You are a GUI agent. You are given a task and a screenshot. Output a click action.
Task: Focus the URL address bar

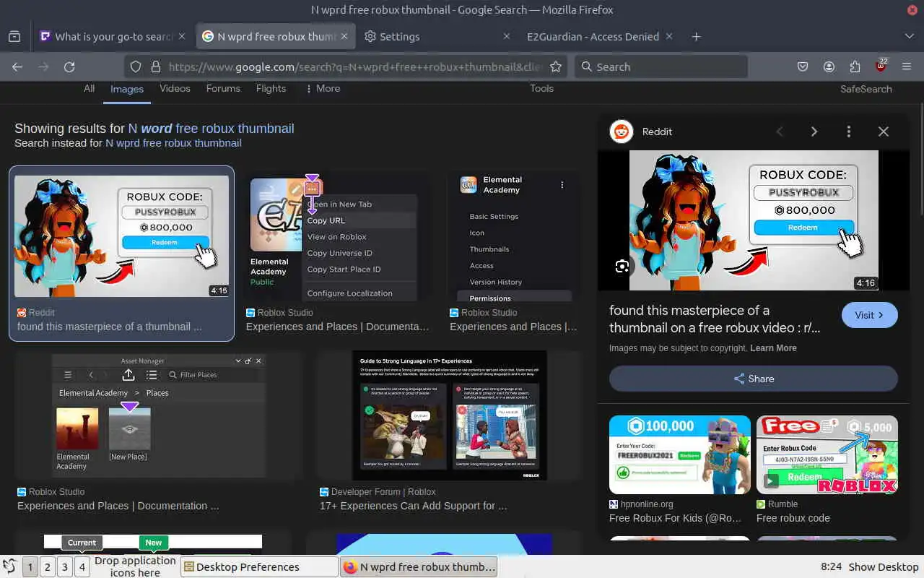coord(354,66)
